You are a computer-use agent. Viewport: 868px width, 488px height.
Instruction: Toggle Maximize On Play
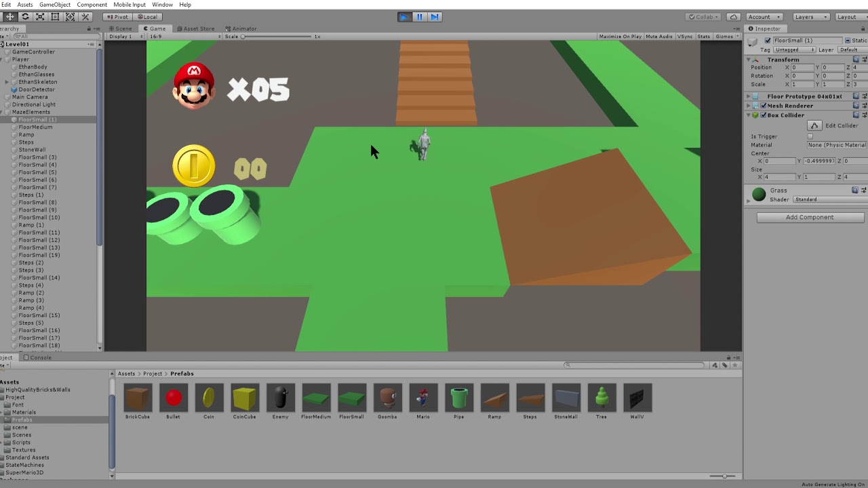(620, 36)
